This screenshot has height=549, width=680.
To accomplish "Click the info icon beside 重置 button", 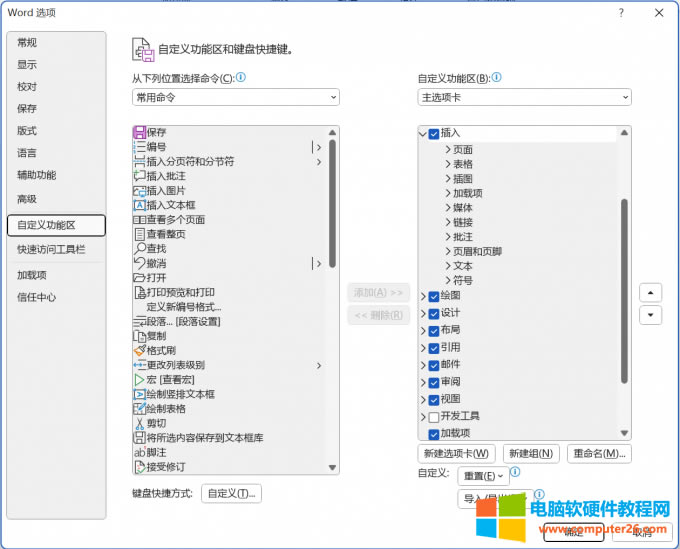I will tap(515, 472).
